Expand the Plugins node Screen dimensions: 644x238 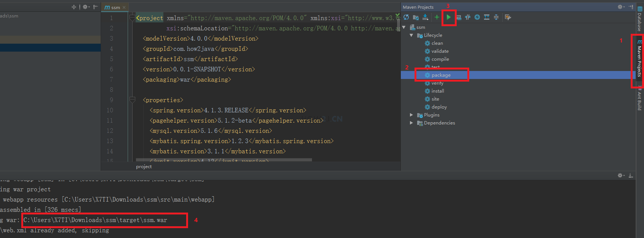pos(411,115)
